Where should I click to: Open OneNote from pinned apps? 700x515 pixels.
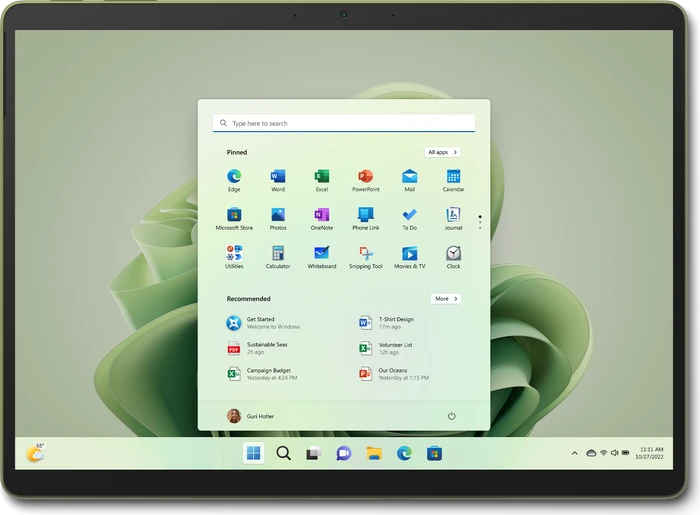click(x=321, y=219)
